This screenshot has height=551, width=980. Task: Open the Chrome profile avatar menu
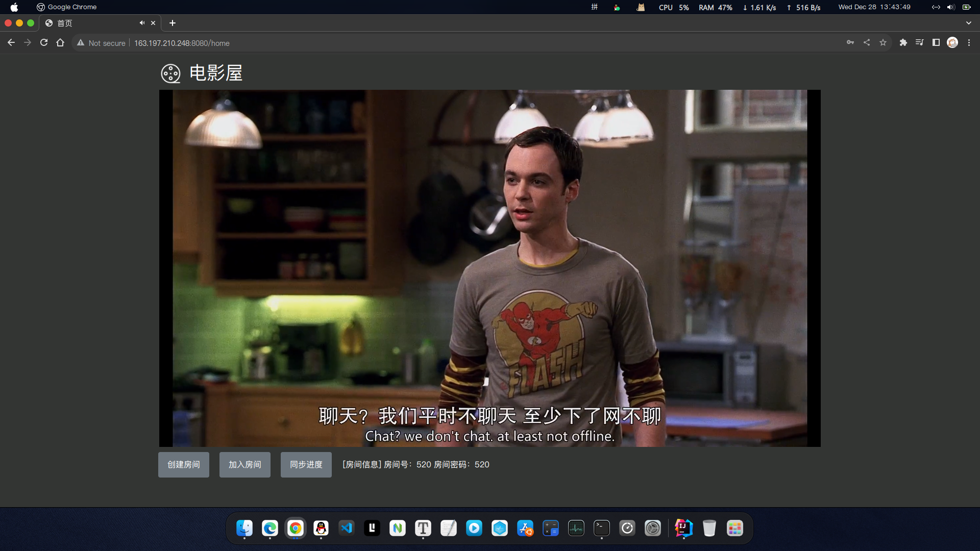click(952, 43)
